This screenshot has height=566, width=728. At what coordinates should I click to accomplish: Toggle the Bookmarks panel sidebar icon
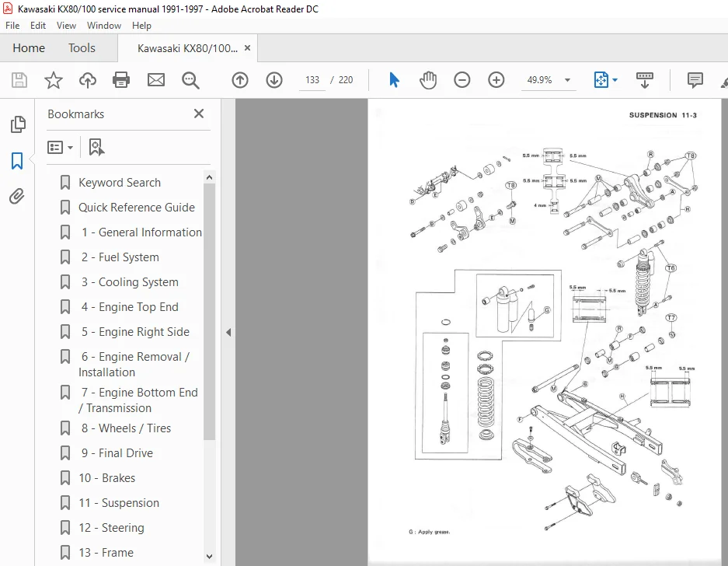pos(17,161)
